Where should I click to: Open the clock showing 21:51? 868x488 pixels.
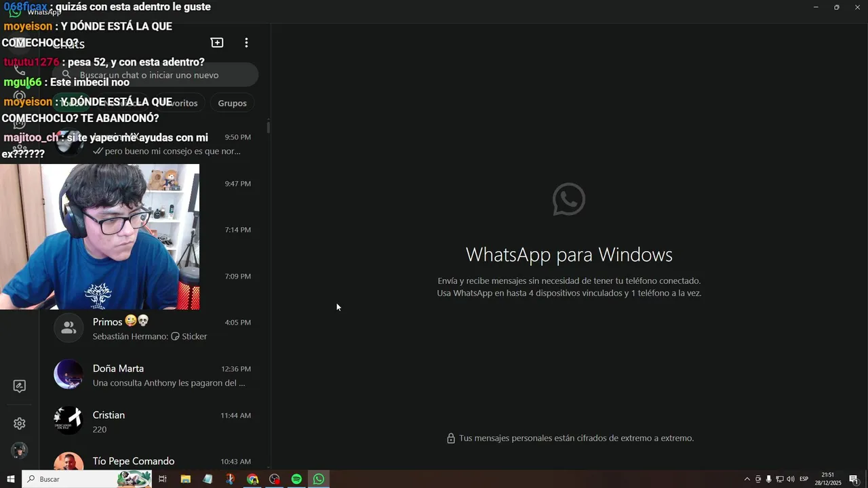tap(828, 479)
